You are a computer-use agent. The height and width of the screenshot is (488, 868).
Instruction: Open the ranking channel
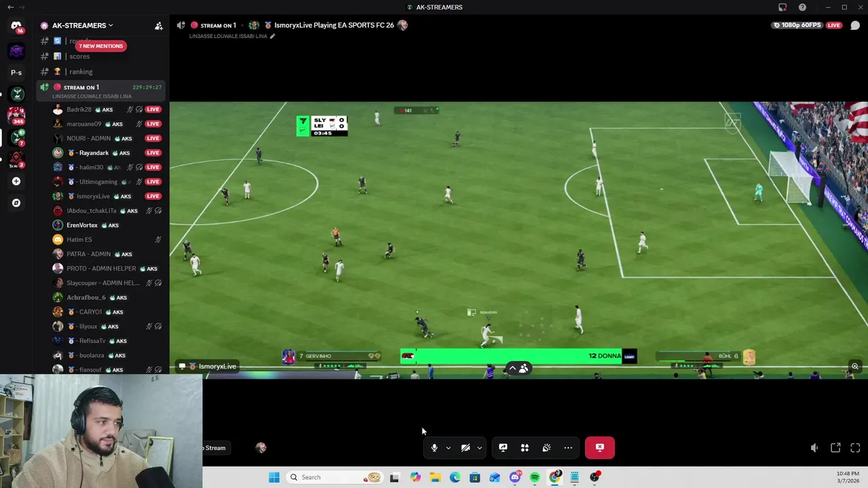81,72
